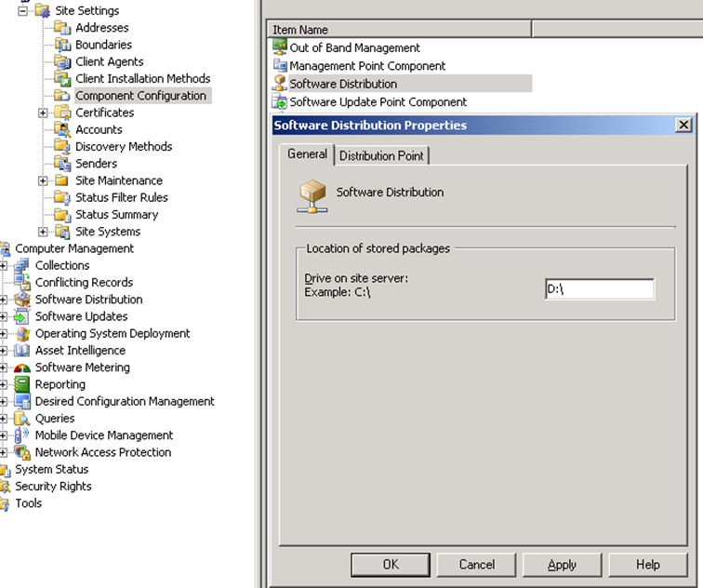Click the Collections icon

pyautogui.click(x=22, y=265)
